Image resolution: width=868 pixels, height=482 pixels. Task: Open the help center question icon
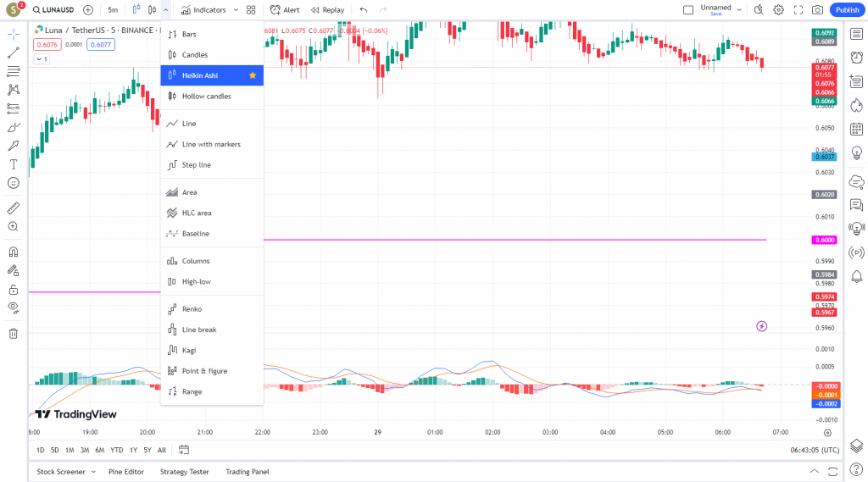coord(856,469)
